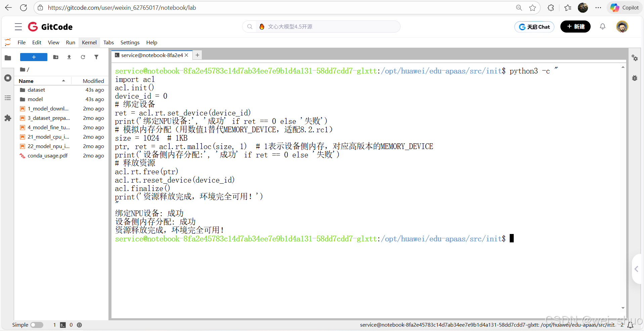
Task: Open browser favorites list icon
Action: pos(568,7)
